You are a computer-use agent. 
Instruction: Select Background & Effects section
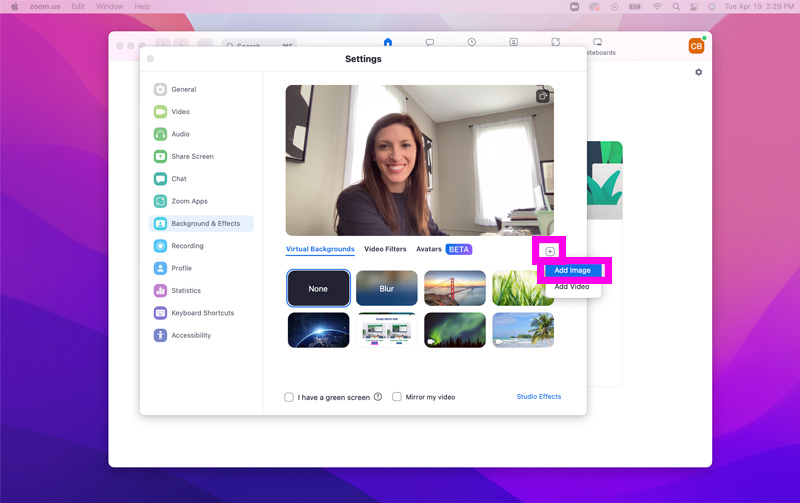coord(201,223)
